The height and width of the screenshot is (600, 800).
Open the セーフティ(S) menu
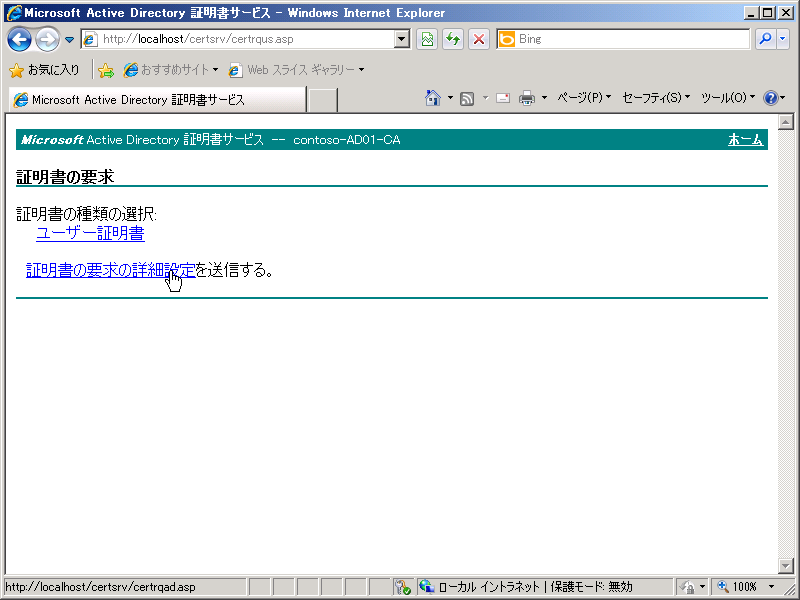(x=656, y=97)
